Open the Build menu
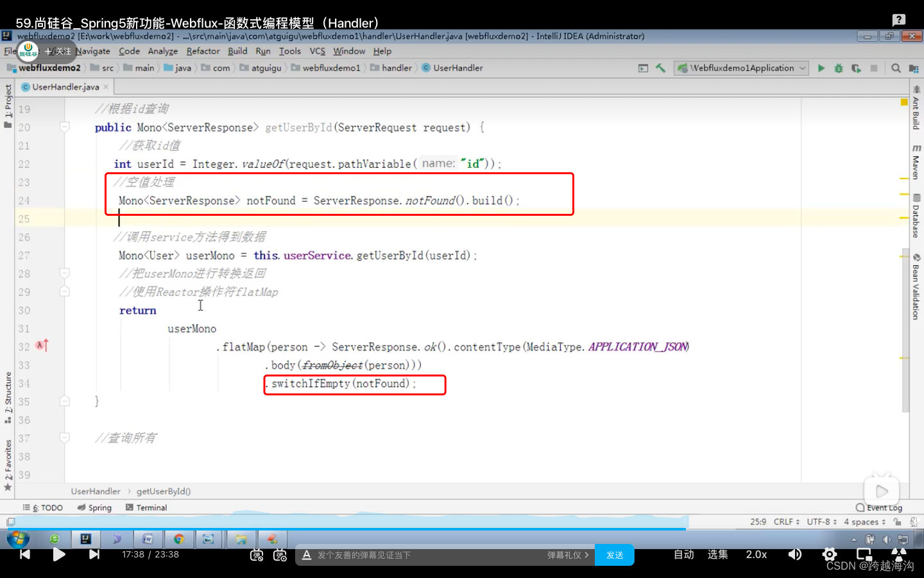 pos(237,51)
